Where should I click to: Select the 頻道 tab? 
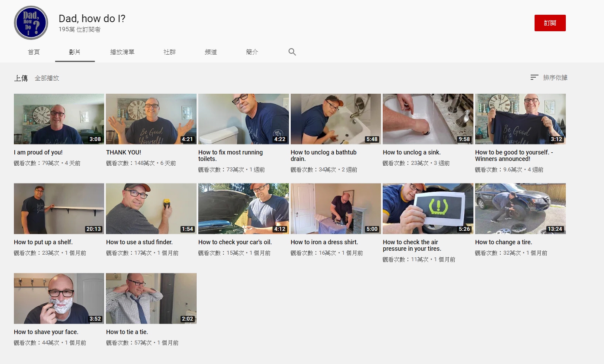coord(211,52)
